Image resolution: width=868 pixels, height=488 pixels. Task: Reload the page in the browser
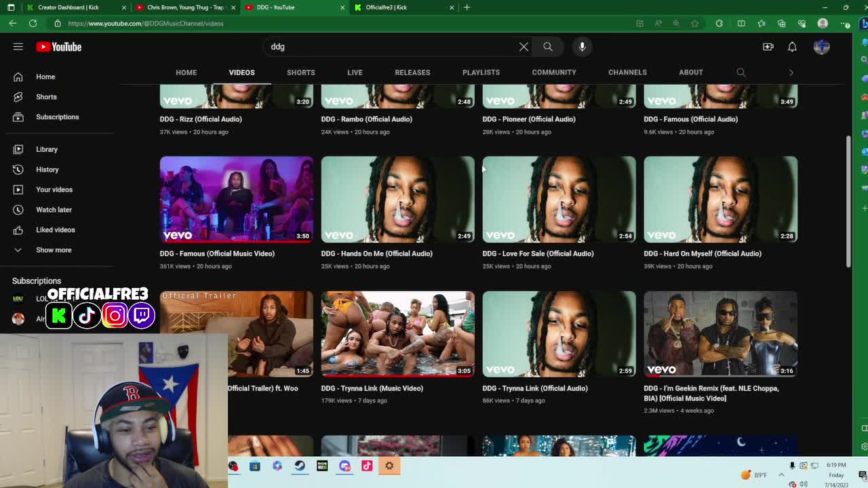click(33, 23)
